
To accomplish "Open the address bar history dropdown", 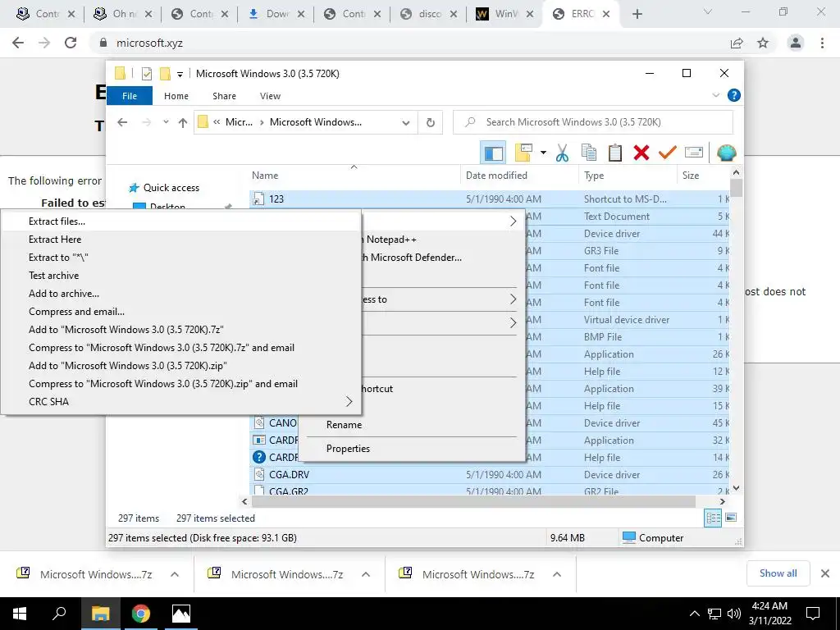I will point(405,123).
